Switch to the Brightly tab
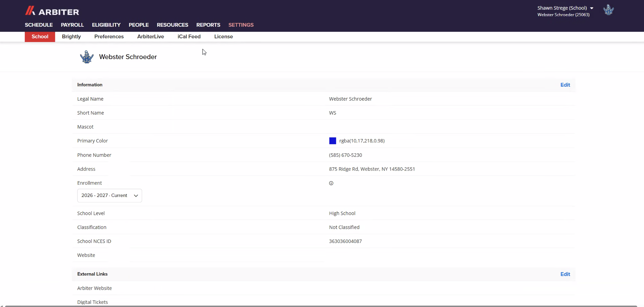This screenshot has height=307, width=644. pyautogui.click(x=71, y=37)
